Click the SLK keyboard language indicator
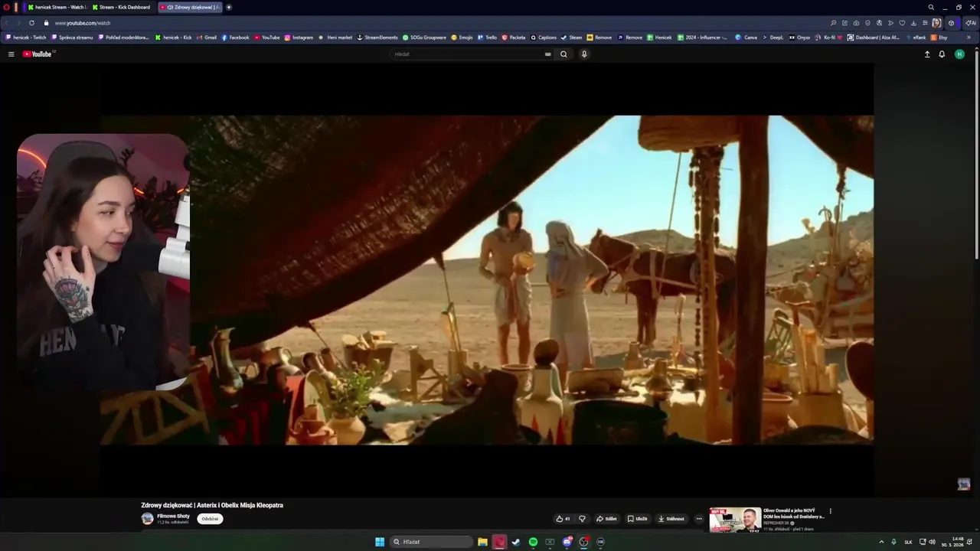Screen dimensions: 980x551 coord(908,542)
